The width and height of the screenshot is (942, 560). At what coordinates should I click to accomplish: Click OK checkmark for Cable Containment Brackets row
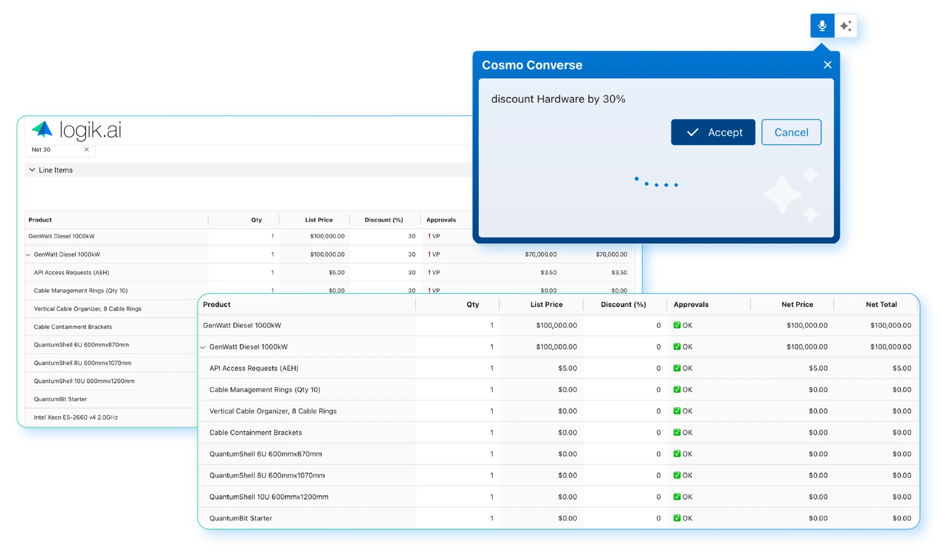(x=677, y=432)
